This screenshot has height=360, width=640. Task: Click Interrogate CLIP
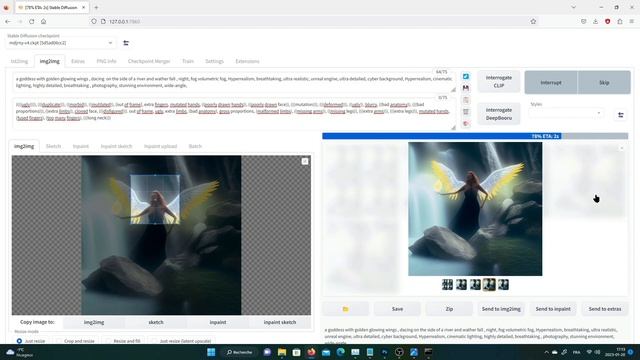tap(499, 81)
